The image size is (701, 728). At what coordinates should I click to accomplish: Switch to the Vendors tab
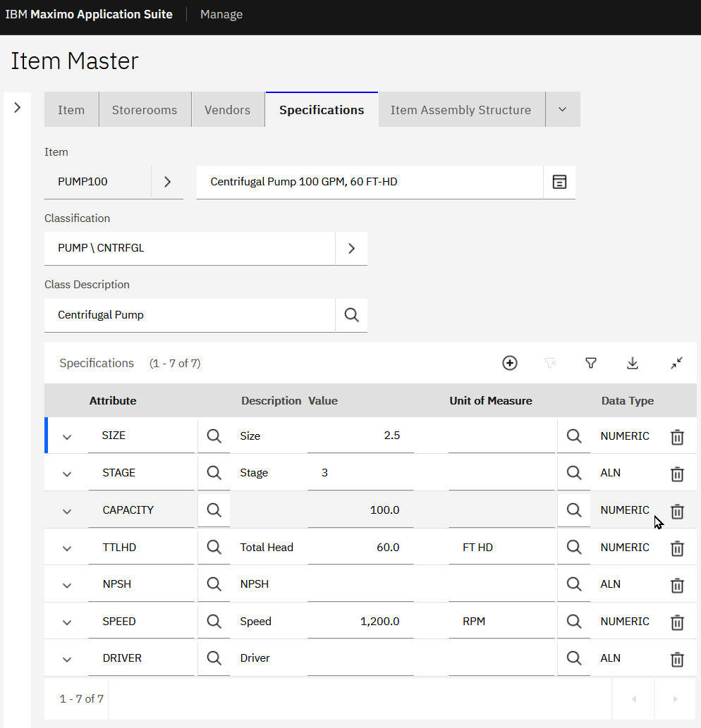[228, 109]
